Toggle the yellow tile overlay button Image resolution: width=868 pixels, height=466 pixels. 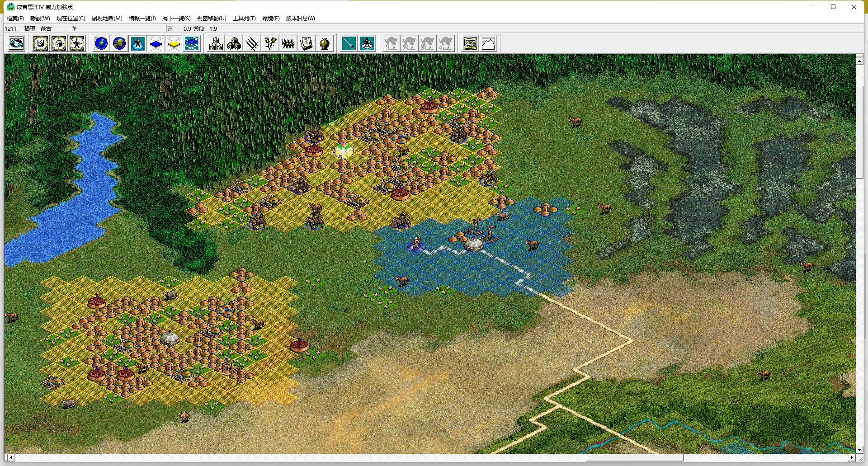[174, 44]
